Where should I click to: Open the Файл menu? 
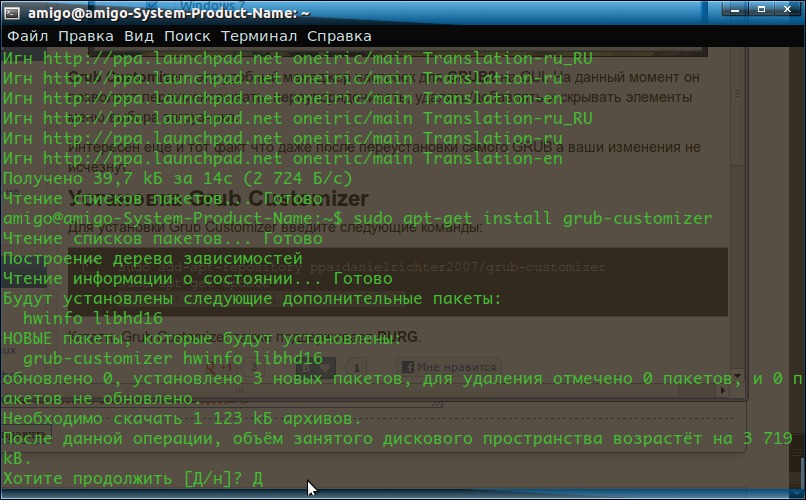coord(28,36)
